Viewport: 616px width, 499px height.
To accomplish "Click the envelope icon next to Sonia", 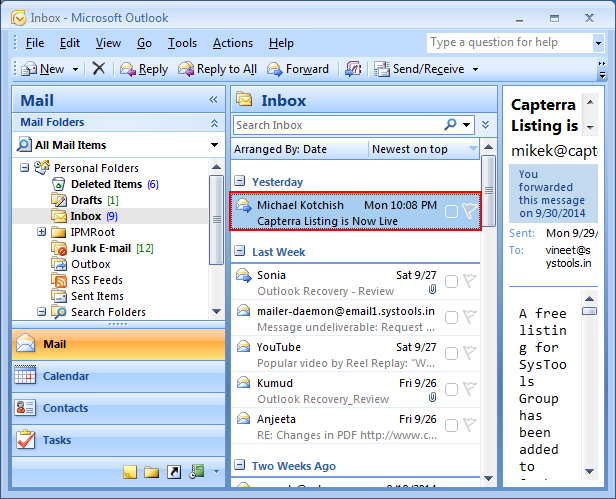I will coord(244,275).
